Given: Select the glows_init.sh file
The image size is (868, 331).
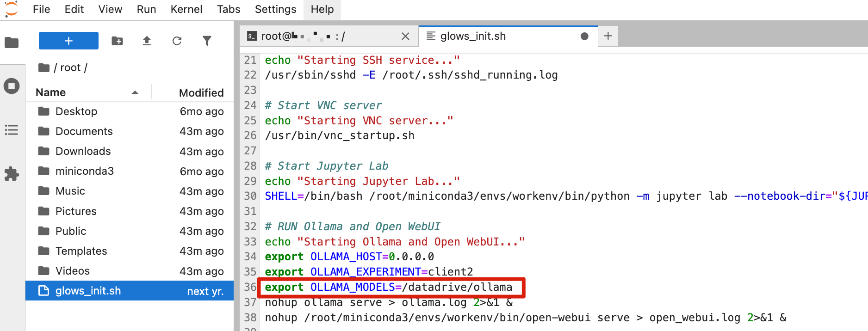Looking at the screenshot, I should click(88, 291).
